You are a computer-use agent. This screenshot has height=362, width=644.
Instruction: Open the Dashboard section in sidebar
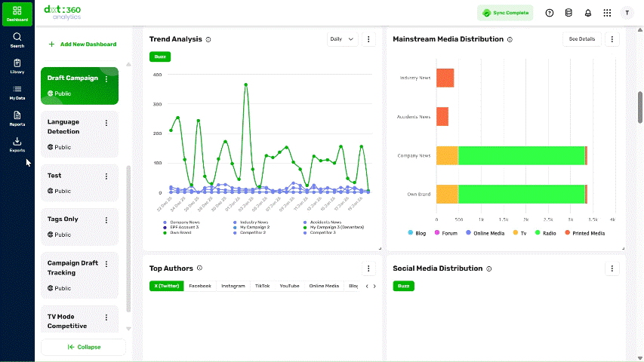(17, 14)
